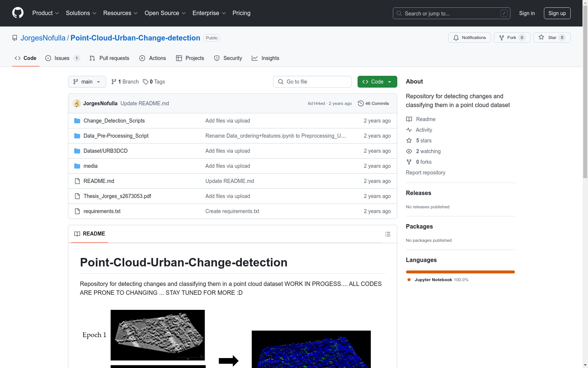The image size is (588, 368).
Task: Click the Dataset/URB3DCD folder icon
Action: (77, 151)
